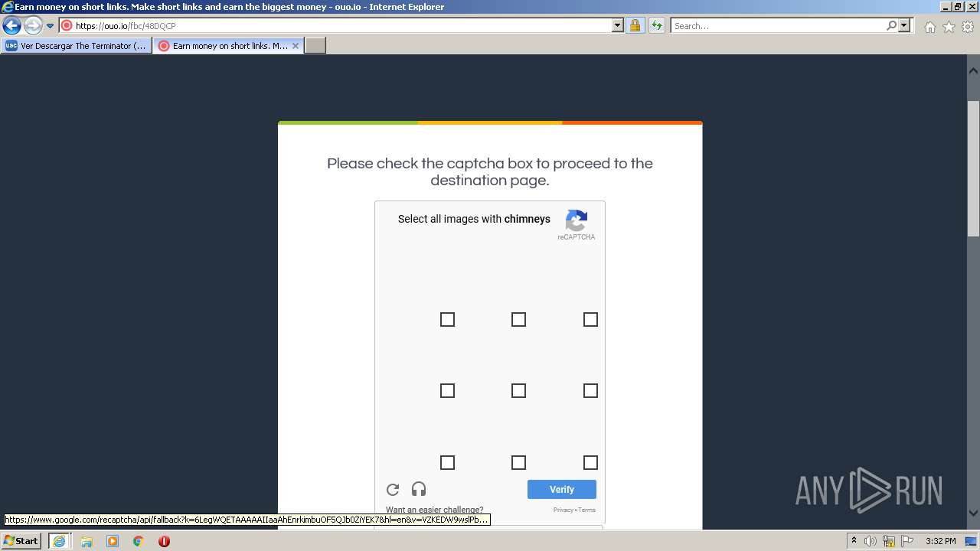Check the third row, first image checkbox
Viewport: 980px width, 551px height.
click(447, 462)
